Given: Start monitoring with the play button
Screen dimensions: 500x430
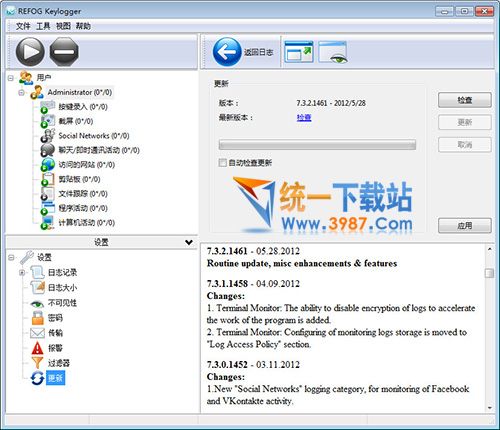Looking at the screenshot, I should coord(30,52).
